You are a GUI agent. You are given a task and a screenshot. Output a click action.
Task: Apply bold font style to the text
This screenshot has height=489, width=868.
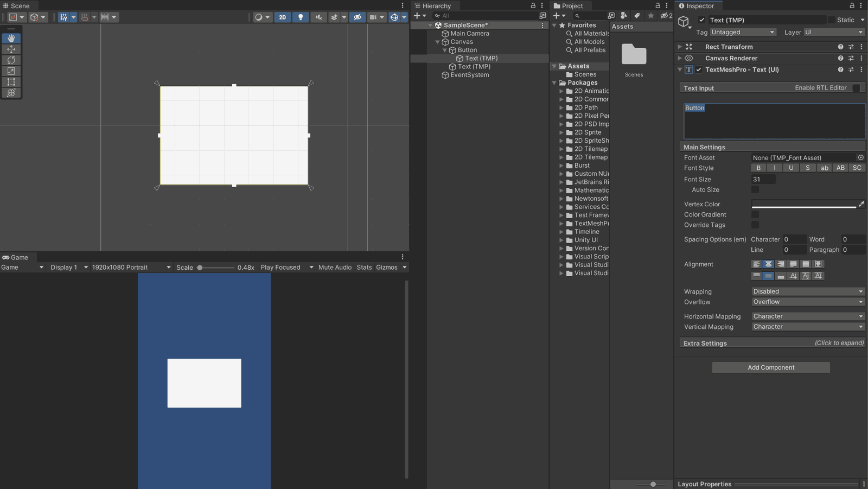pyautogui.click(x=758, y=168)
